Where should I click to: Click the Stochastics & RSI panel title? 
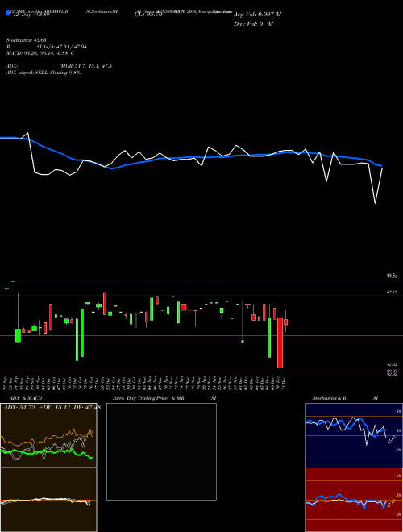(345, 398)
